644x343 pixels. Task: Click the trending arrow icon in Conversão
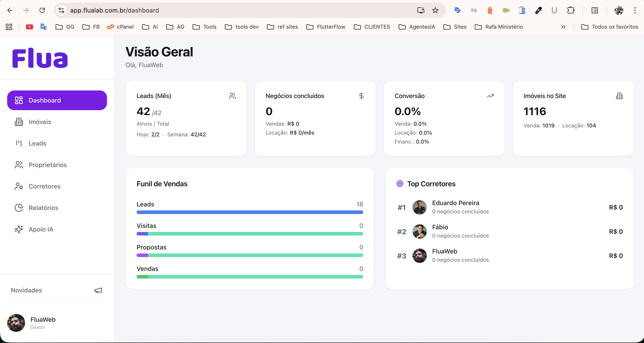490,96
